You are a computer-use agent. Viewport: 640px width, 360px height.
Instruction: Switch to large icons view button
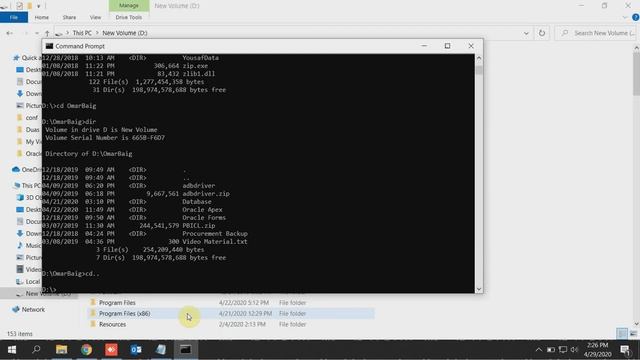[633, 333]
